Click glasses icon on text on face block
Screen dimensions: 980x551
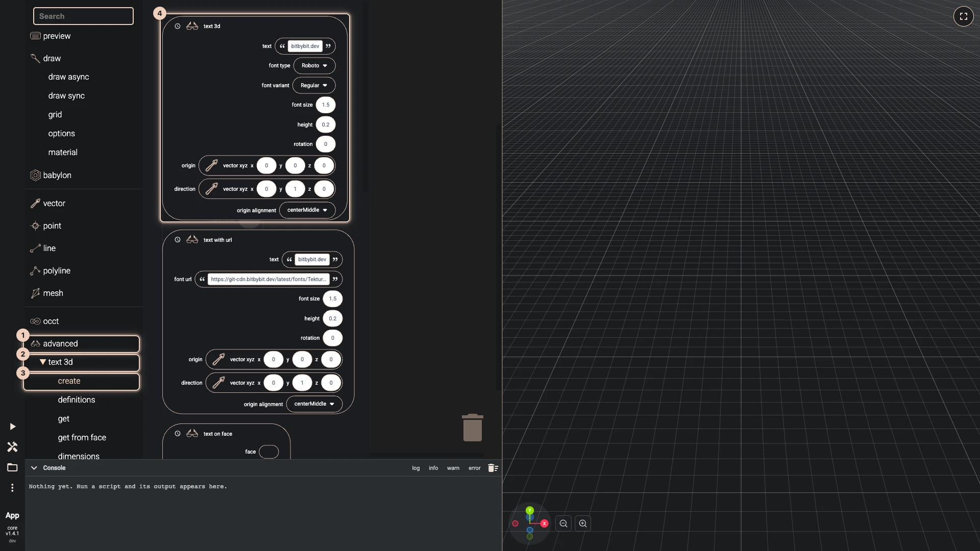click(x=192, y=434)
